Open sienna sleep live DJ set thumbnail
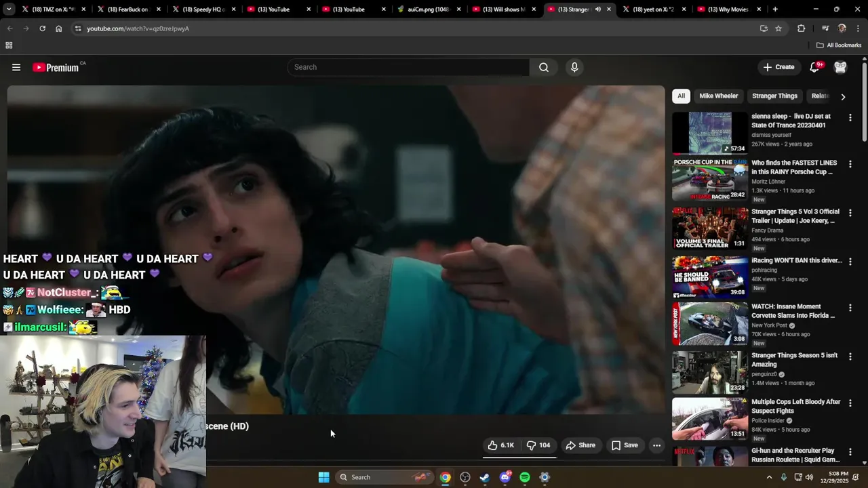Viewport: 868px width, 488px height. click(x=710, y=133)
